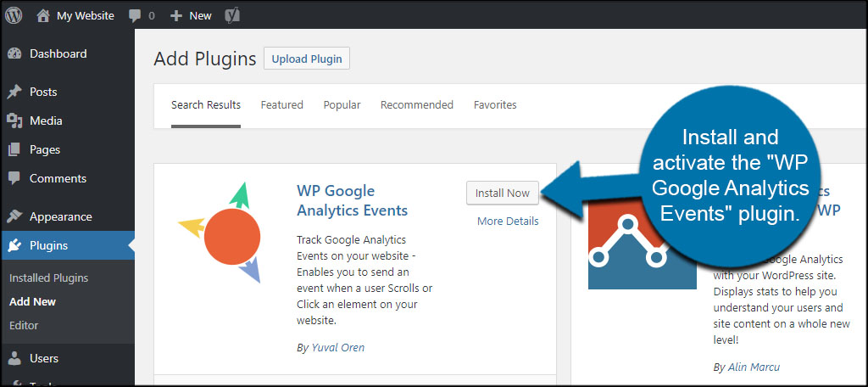Click New in the admin bar
The height and width of the screenshot is (387, 868).
click(200, 15)
